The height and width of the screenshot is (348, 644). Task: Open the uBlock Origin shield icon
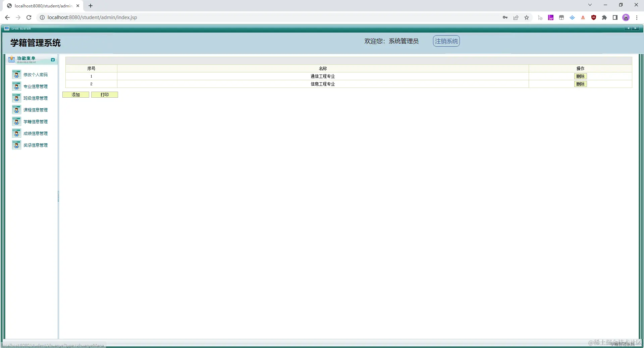click(x=594, y=17)
